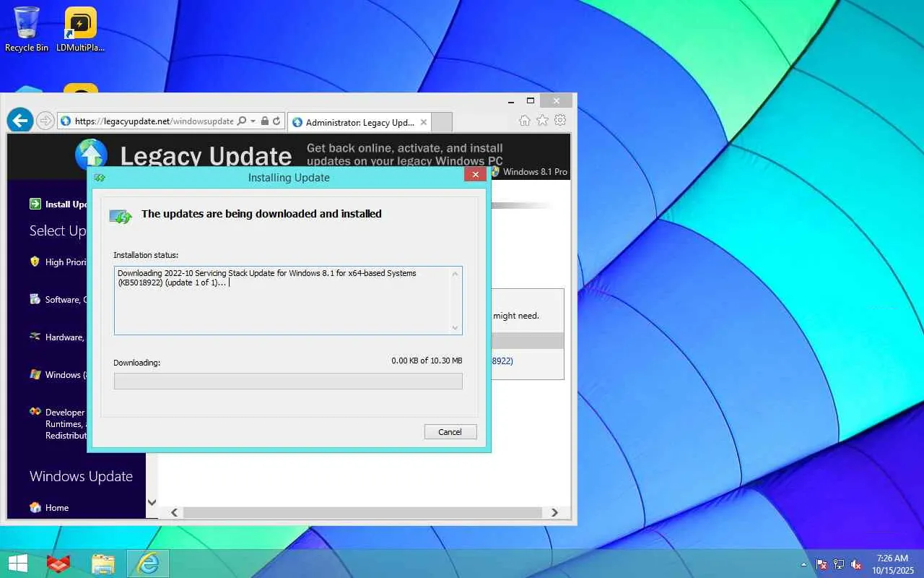The height and width of the screenshot is (578, 924).
Task: Maximize the Internet Explorer window
Action: (x=531, y=100)
